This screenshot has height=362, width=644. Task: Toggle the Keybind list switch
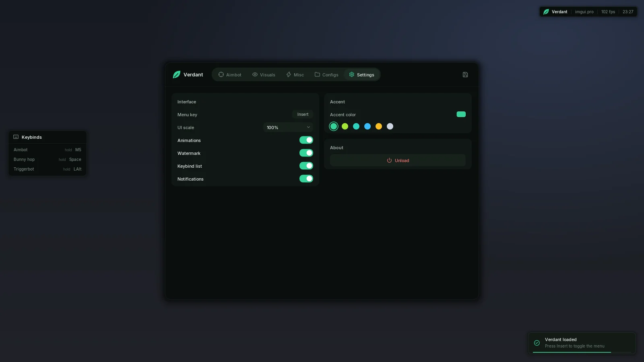[306, 166]
